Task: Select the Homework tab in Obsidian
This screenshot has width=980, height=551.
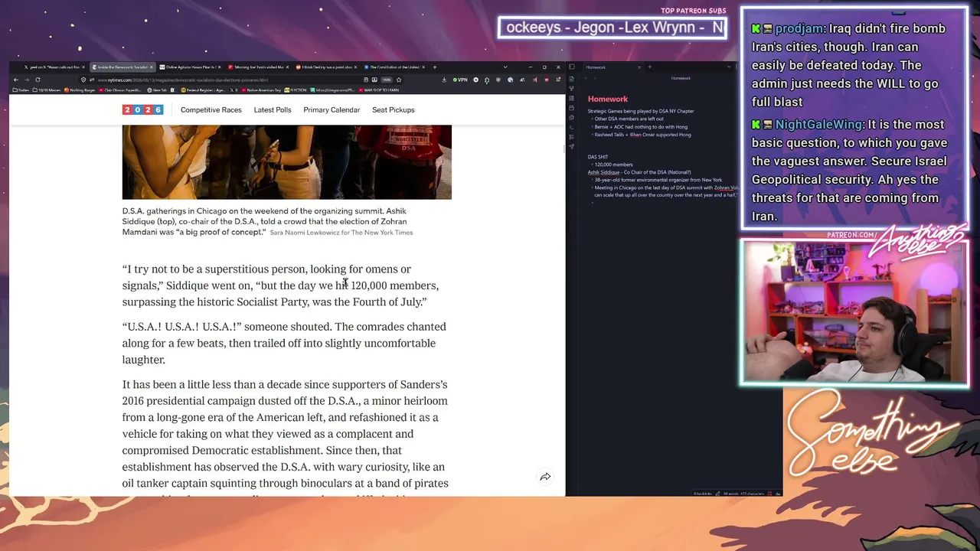Action: 612,67
